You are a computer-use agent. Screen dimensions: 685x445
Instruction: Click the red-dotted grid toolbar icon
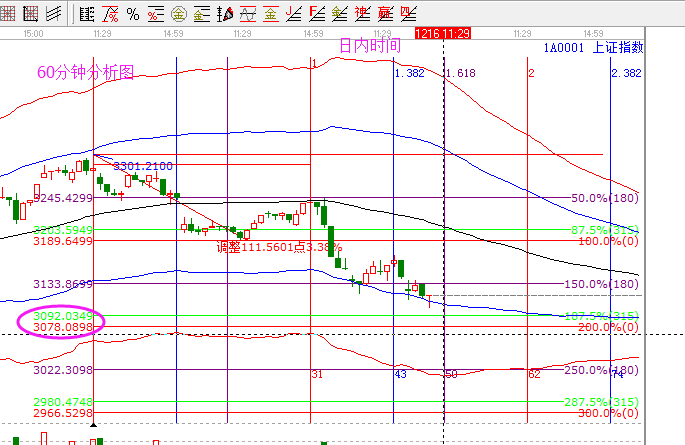(x=7, y=14)
